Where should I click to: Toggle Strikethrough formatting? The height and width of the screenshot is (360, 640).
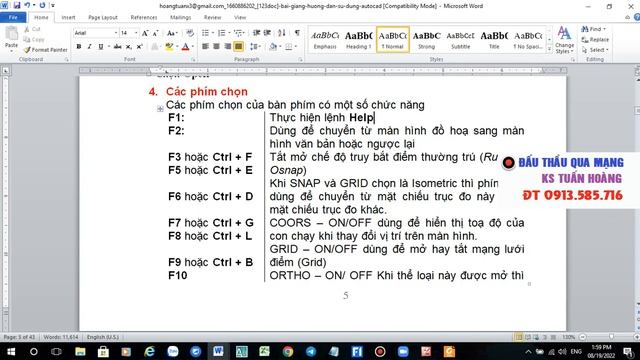(118, 47)
